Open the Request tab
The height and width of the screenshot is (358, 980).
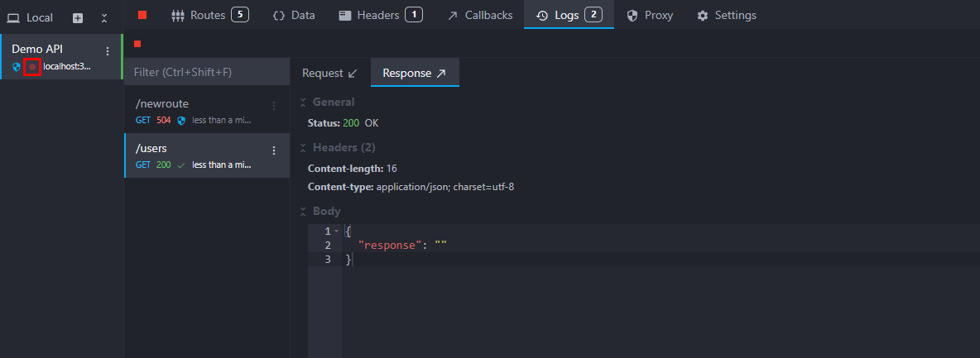tap(329, 73)
